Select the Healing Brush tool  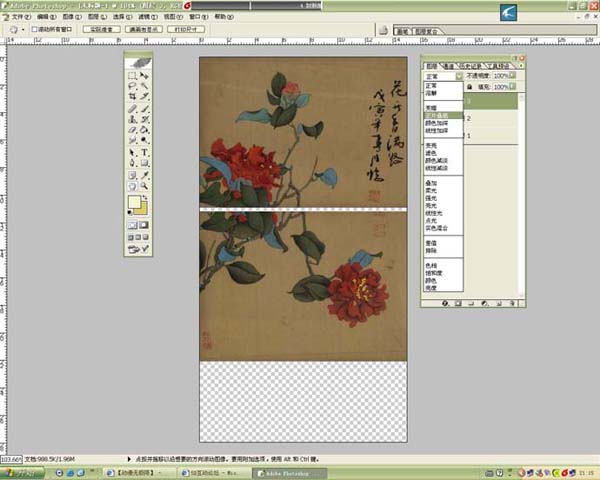132,109
